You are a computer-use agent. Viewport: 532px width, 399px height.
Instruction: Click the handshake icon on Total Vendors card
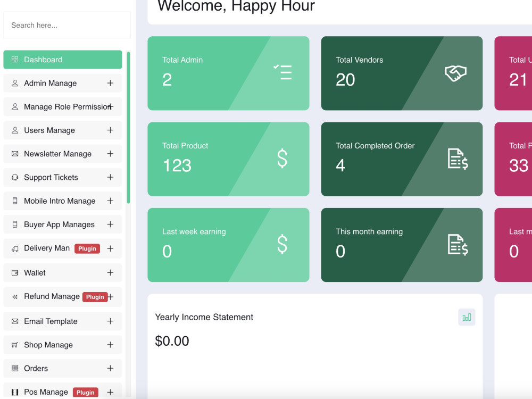pyautogui.click(x=456, y=73)
